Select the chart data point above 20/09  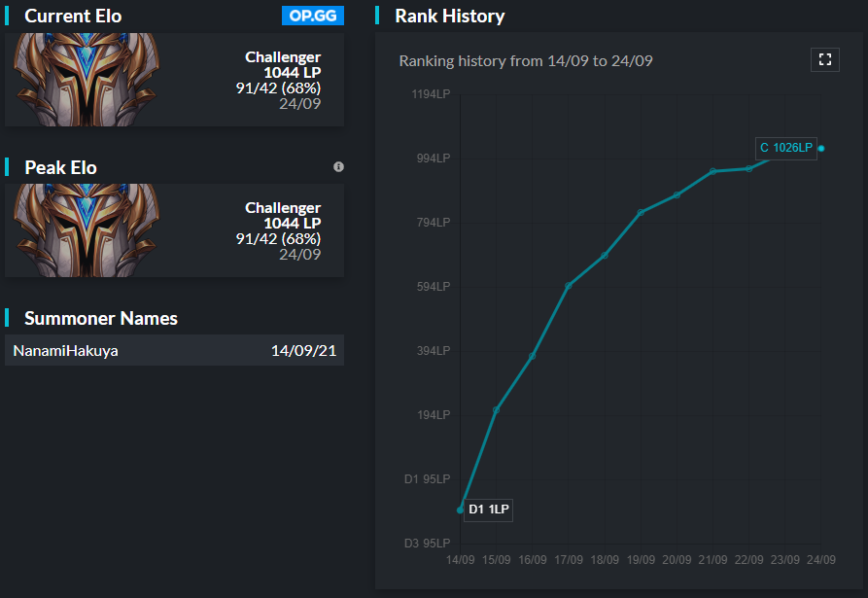pyautogui.click(x=677, y=194)
